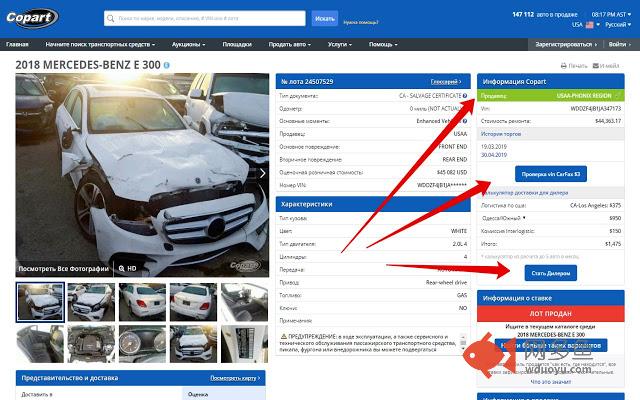Image resolution: width=640 pixels, height=400 pixels.
Task: Open the USA country flag selector
Action: click(586, 24)
